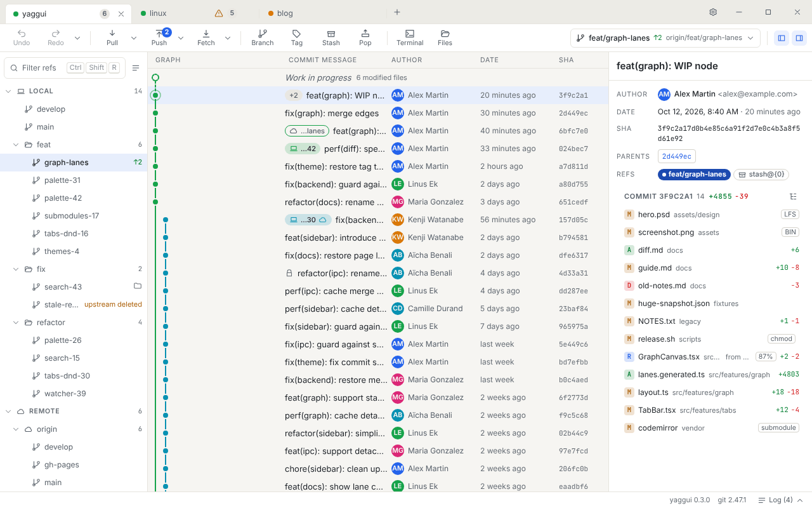Create a new Branch from toolbar
This screenshot has width=812, height=508.
click(x=263, y=37)
